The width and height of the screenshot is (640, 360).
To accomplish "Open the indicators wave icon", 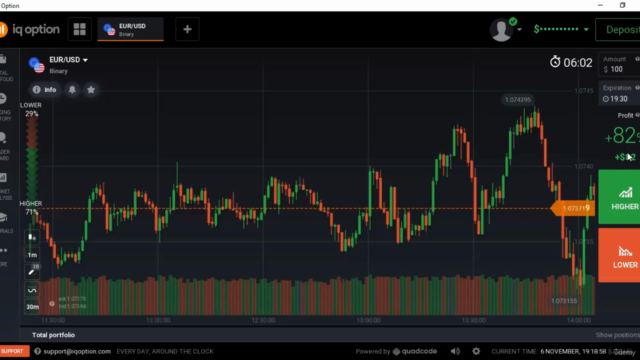I will 32,290.
